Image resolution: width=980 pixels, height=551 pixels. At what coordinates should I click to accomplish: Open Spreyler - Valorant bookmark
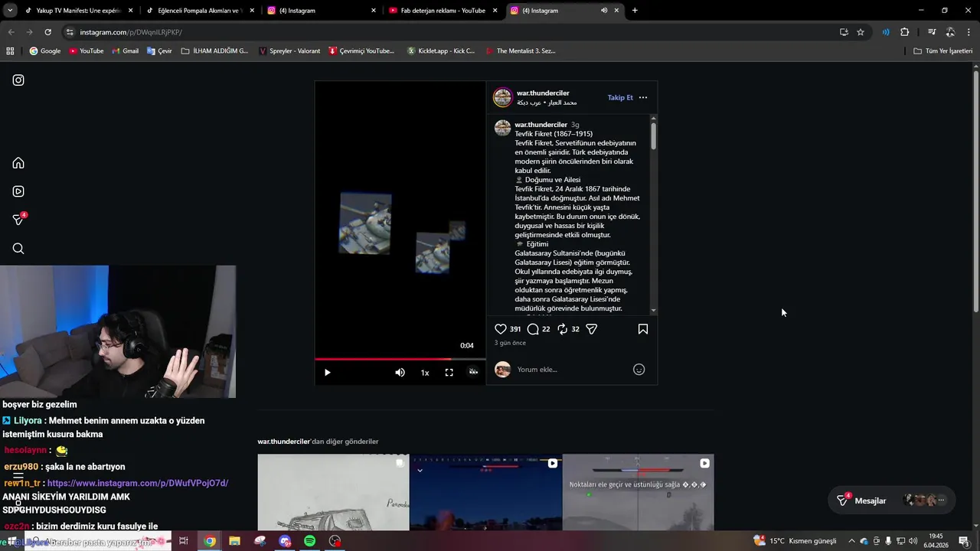(289, 51)
